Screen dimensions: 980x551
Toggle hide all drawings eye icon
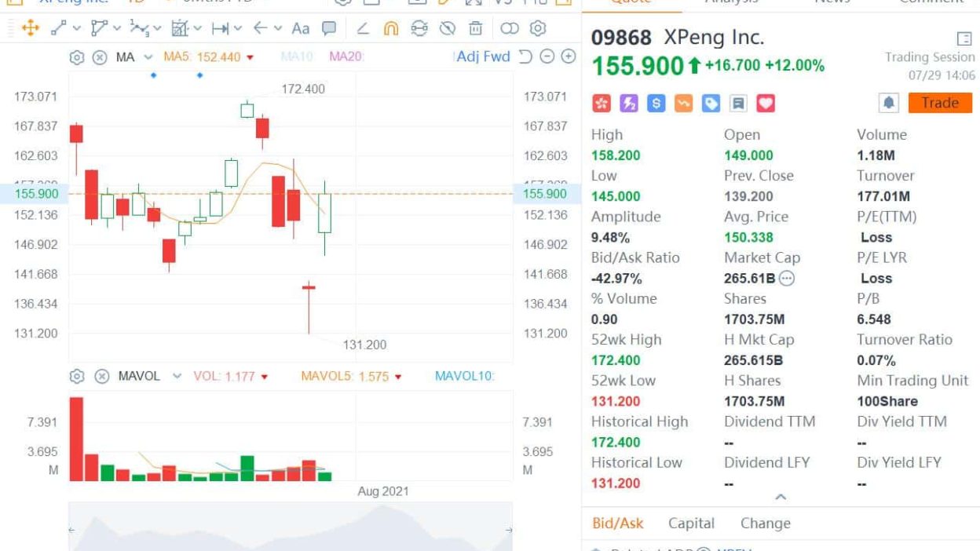448,29
